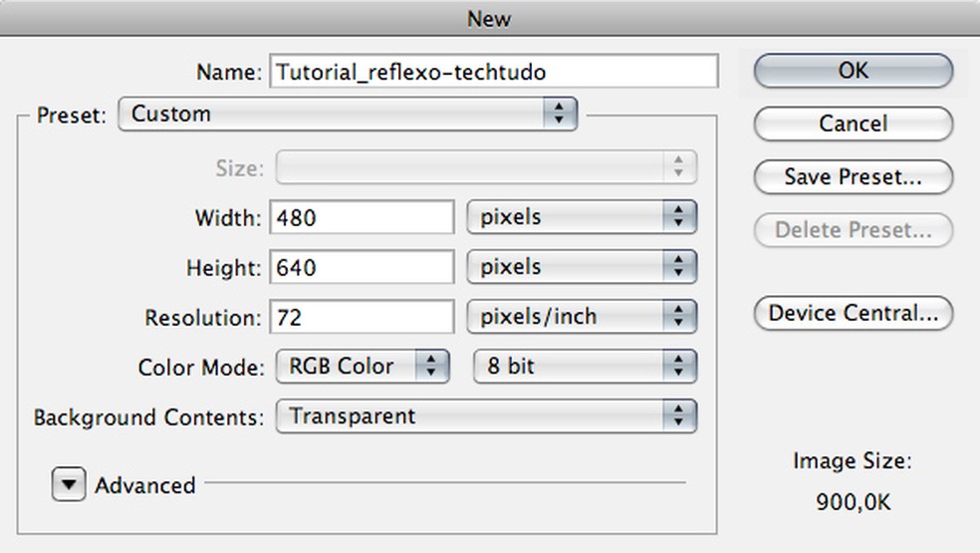Image resolution: width=980 pixels, height=553 pixels.
Task: Open the Resolution units dropdown
Action: coord(582,317)
